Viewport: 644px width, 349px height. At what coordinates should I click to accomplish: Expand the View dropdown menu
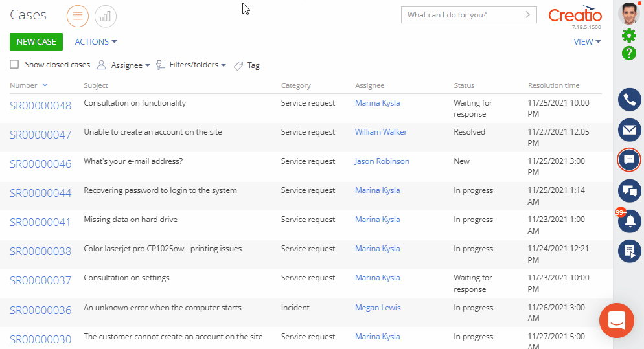[x=587, y=42]
